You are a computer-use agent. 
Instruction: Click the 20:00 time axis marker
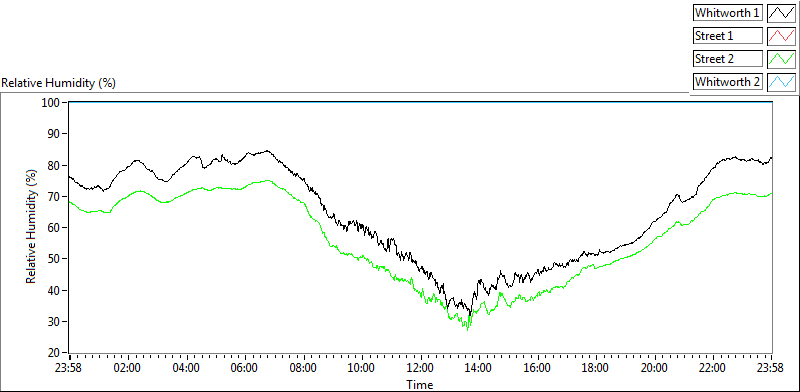click(655, 368)
